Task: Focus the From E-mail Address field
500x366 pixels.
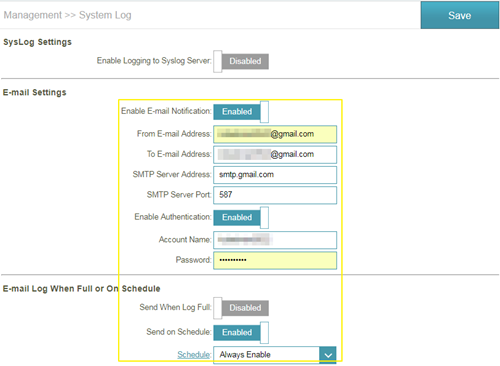Action: pyautogui.click(x=275, y=134)
